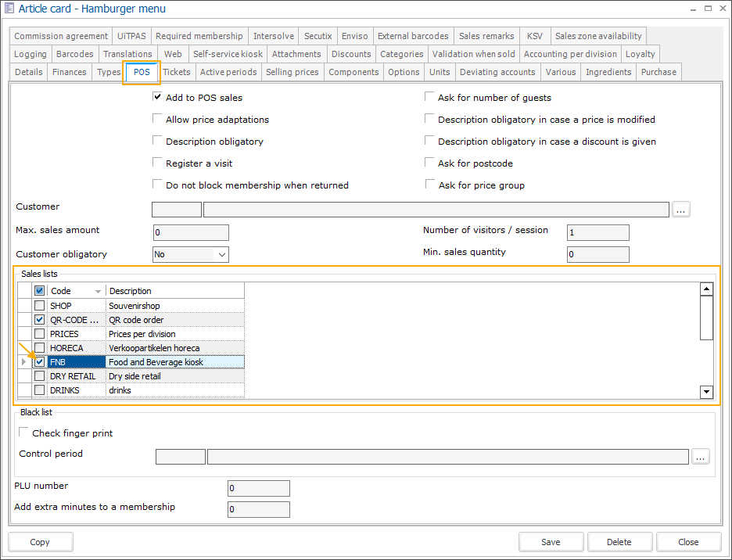
Task: Click the Code column sort arrow
Action: click(x=98, y=291)
